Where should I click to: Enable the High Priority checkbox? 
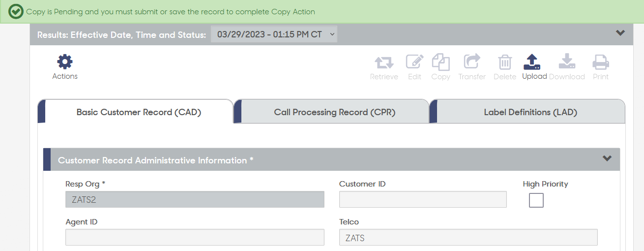(536, 200)
